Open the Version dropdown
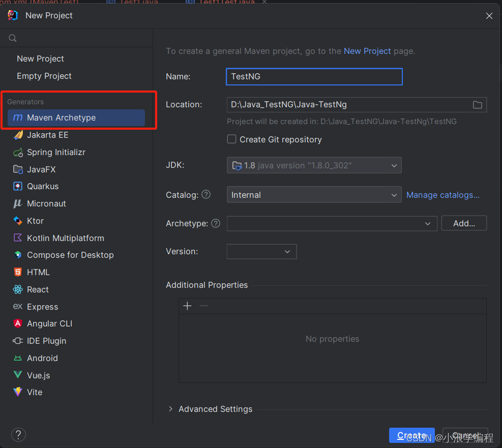 261,252
